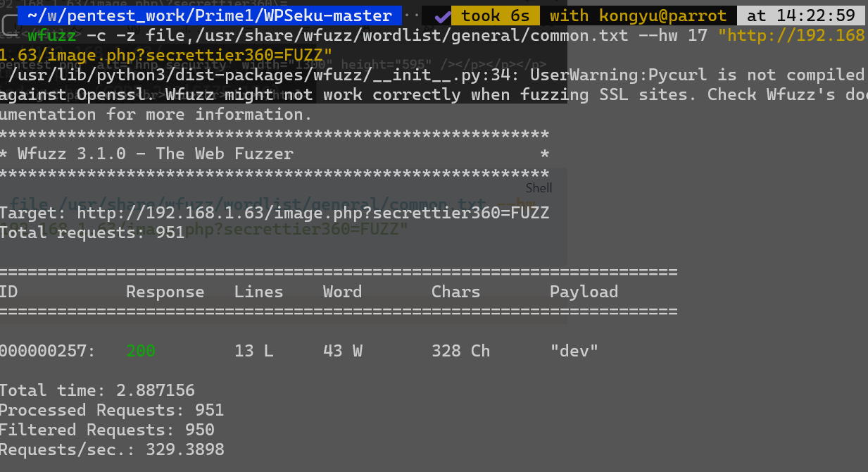
Task: Click the "Requests/sec.: 329.3898" line
Action: point(112,449)
